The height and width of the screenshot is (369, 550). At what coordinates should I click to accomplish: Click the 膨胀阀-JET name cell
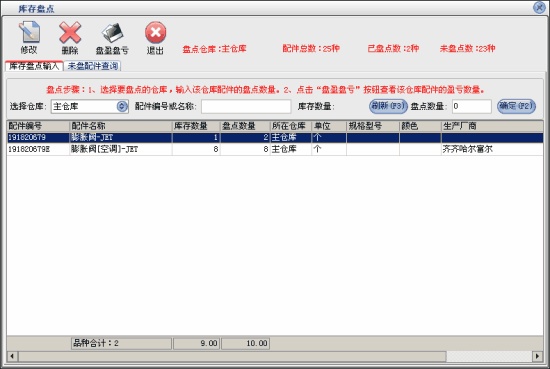click(121, 137)
